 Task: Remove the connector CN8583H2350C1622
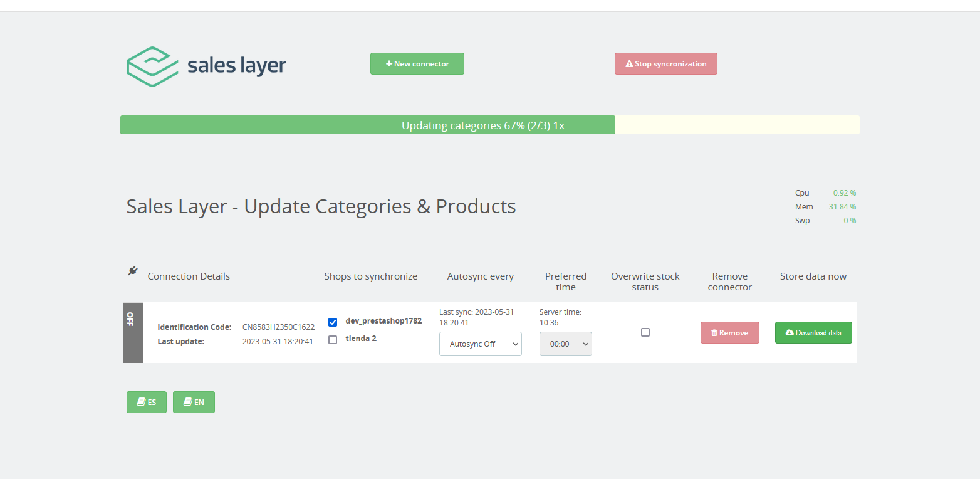point(730,332)
